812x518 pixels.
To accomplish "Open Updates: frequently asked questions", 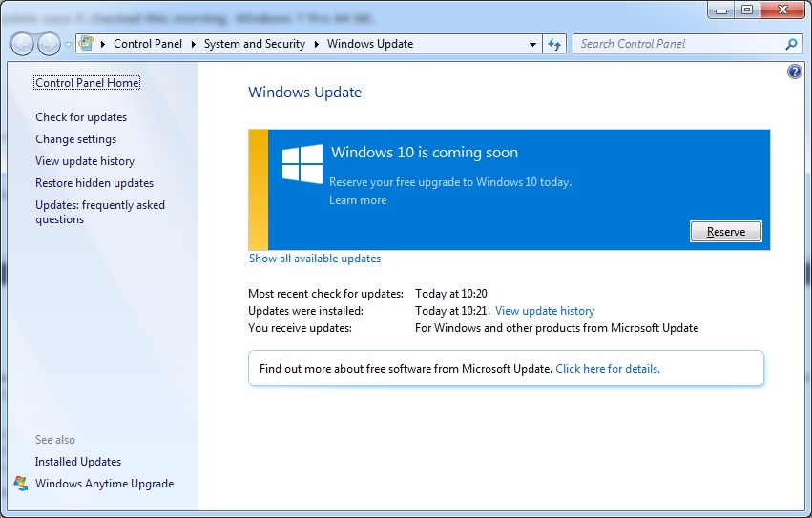I will [x=100, y=212].
